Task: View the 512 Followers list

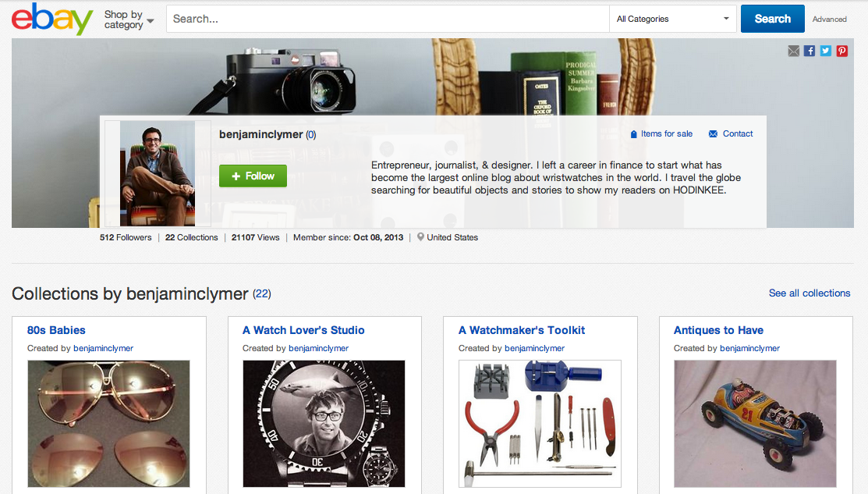Action: pos(126,237)
